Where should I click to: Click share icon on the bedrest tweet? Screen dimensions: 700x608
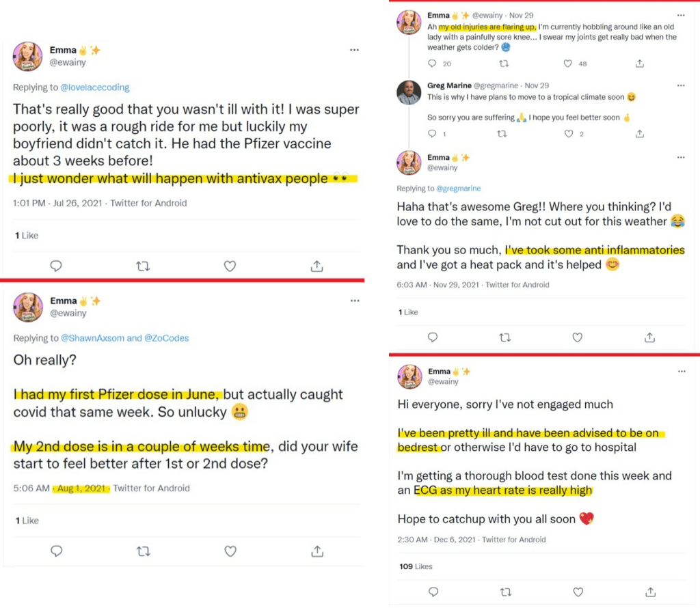650,592
